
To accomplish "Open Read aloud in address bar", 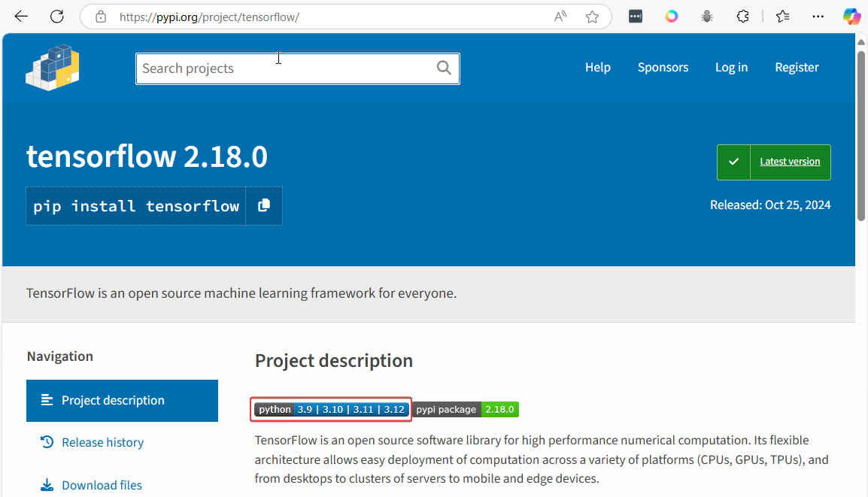I will 560,17.
